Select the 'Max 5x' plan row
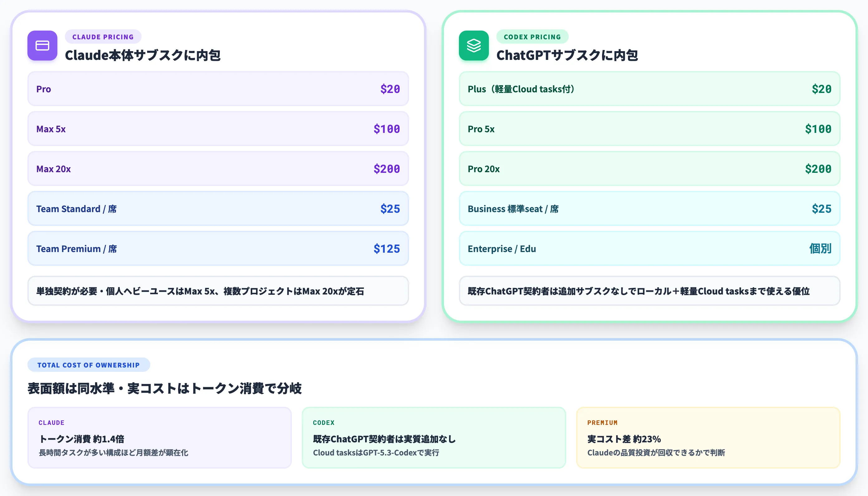Viewport: 868px width, 496px height. coord(218,129)
